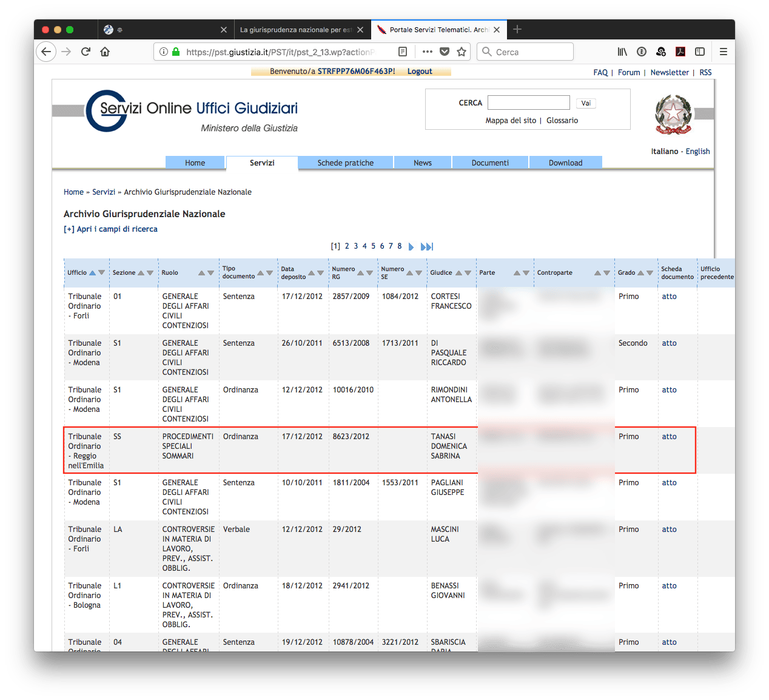Click the browser forward arrow
This screenshot has height=700, width=769.
coord(66,52)
